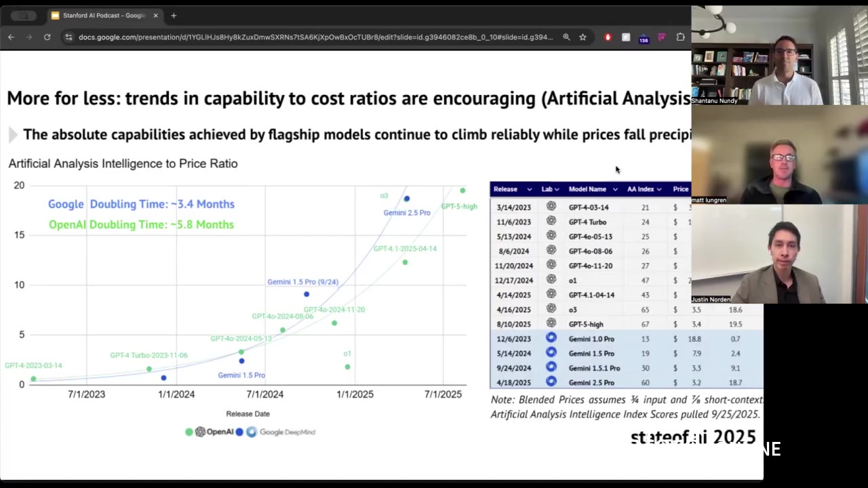This screenshot has height=488, width=868.
Task: Bookmark this page with the star icon
Action: pyautogui.click(x=583, y=37)
